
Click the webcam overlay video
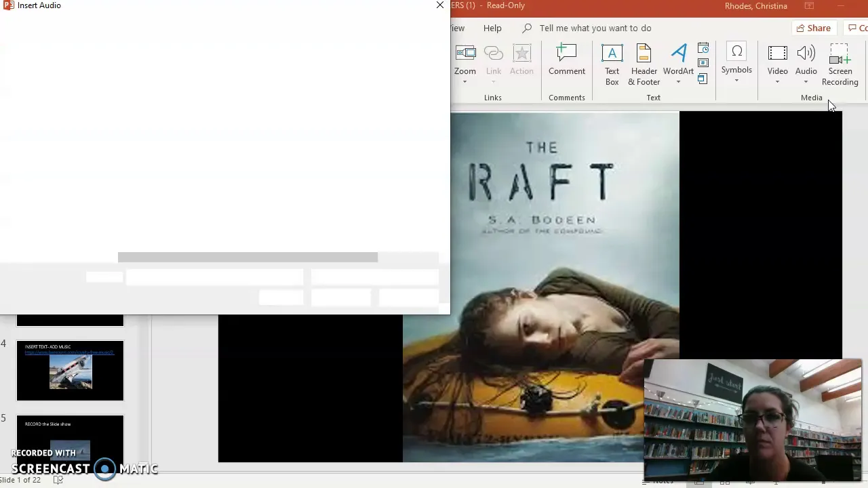(753, 420)
